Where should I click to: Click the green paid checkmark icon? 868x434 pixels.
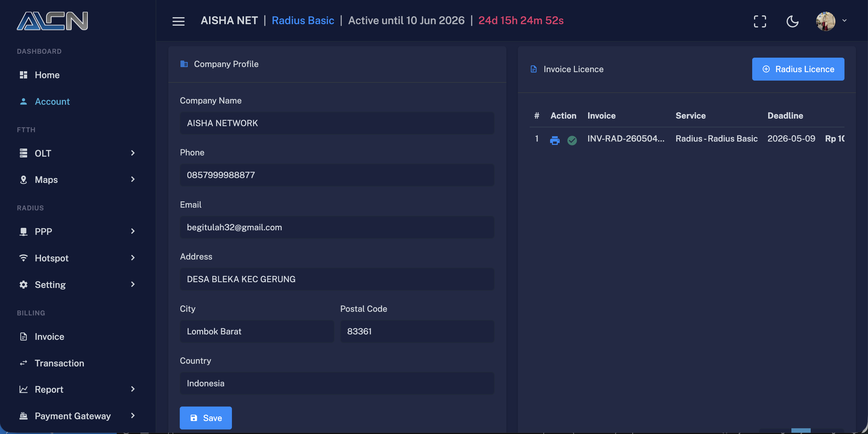[x=572, y=140]
